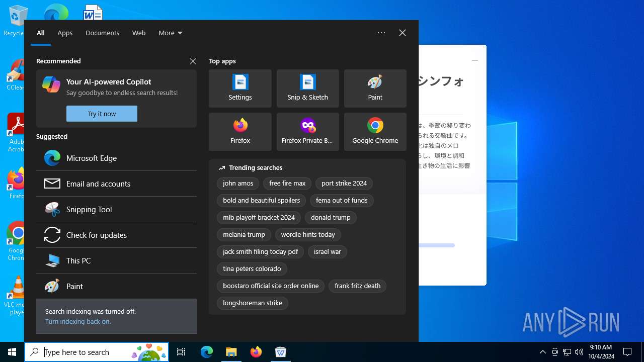Click progress bar in background dialog
The width and height of the screenshot is (644, 362).
point(436,245)
